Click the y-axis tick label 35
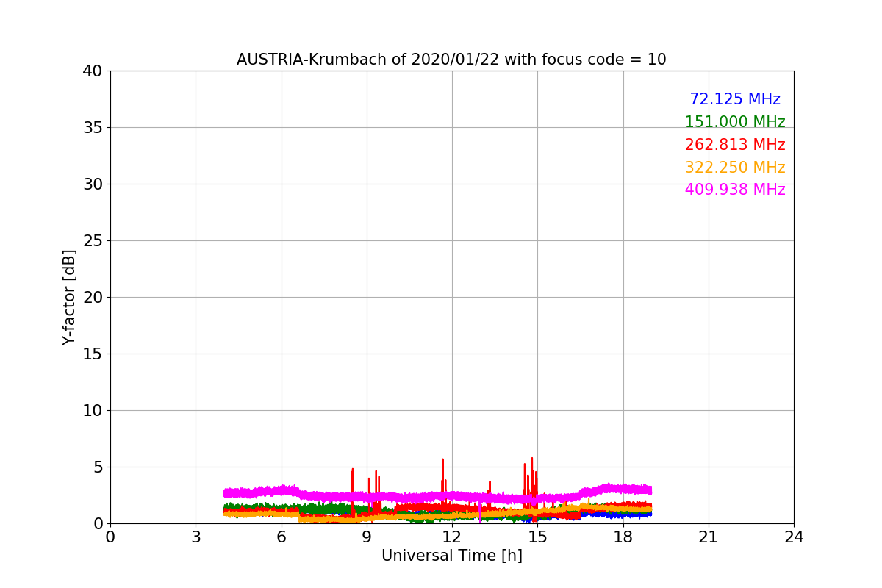The image size is (882, 588). [92, 128]
